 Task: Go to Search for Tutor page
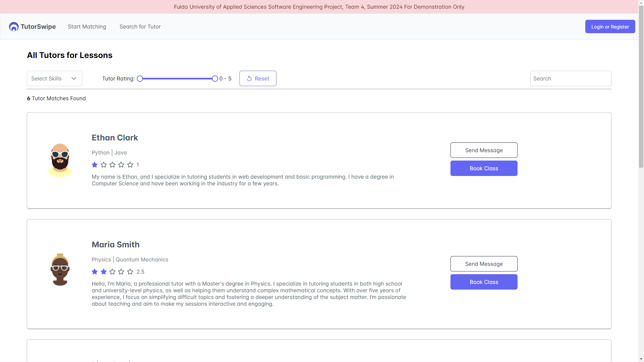(140, 27)
